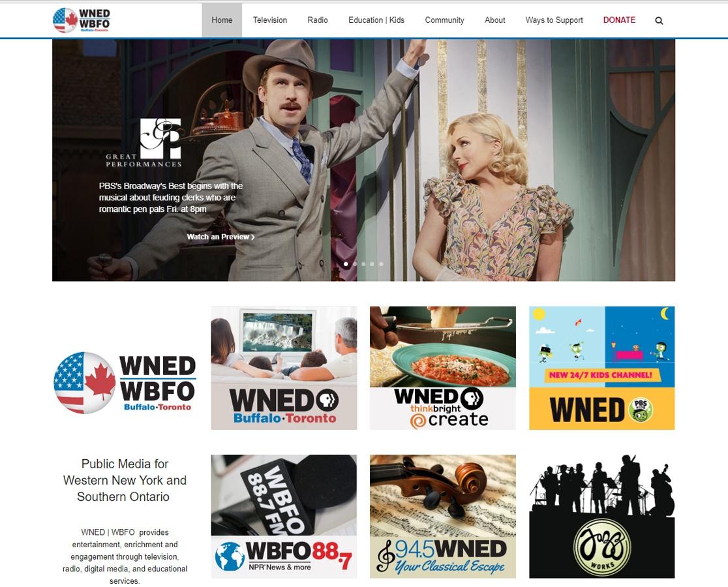Click the WNED | WBFO provides entertainment paragraph

coord(125,556)
